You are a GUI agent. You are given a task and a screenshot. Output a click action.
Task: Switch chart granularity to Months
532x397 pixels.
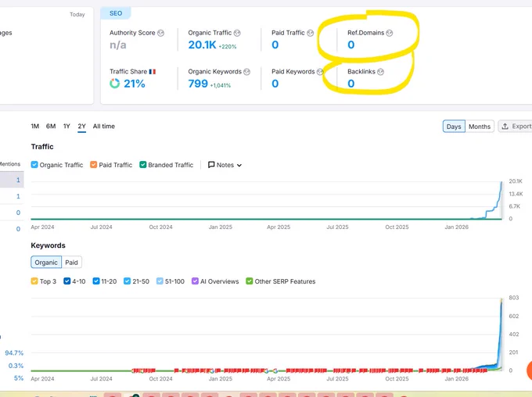480,127
